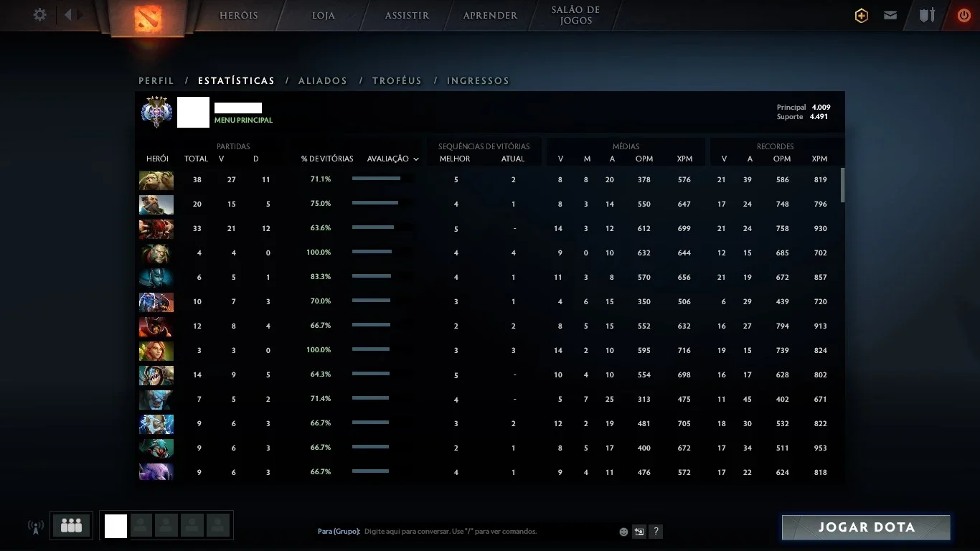Sort by HERÓI column header
This screenshot has height=551, width=980.
[x=157, y=159]
